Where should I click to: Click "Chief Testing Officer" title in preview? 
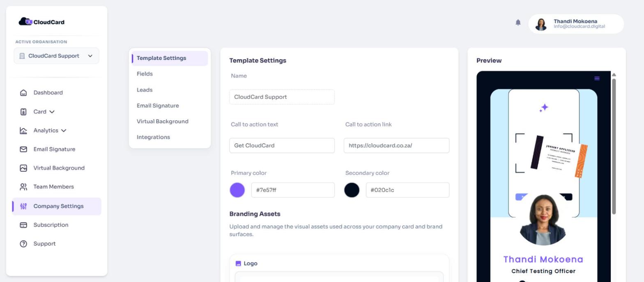tap(543, 271)
